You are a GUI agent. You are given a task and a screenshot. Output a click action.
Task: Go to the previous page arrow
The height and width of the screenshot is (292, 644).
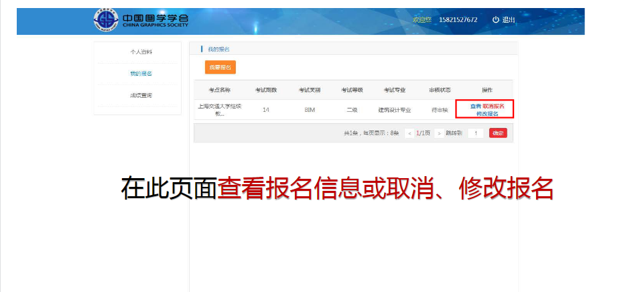point(409,133)
